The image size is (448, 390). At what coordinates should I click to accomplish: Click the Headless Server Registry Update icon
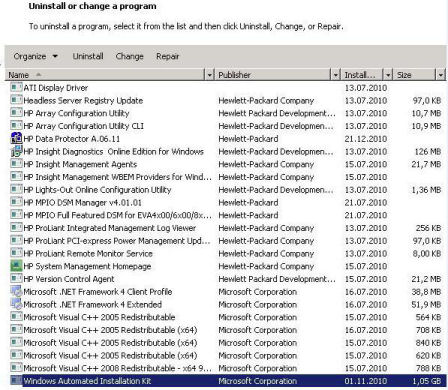click(x=16, y=100)
